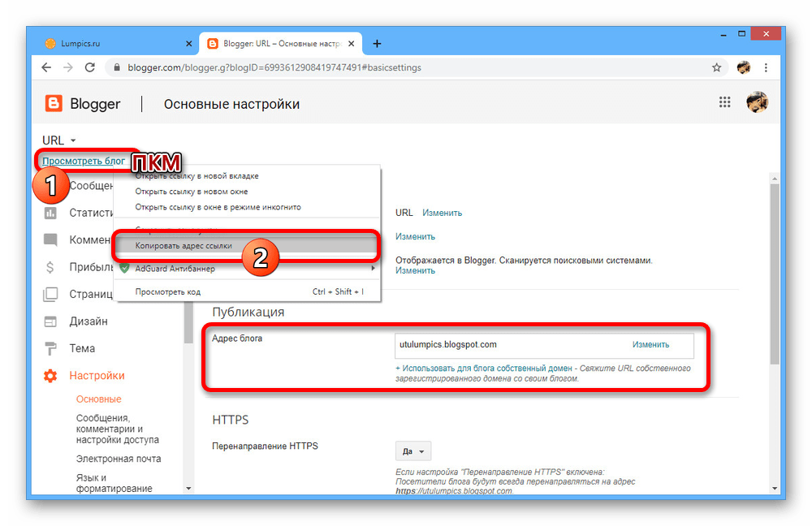
Task: Close the Lumpics.ru tab
Action: tap(189, 44)
